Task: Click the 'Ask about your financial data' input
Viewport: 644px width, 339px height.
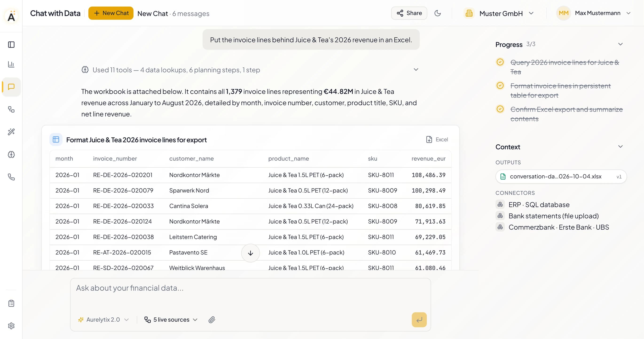Action: coord(250,288)
